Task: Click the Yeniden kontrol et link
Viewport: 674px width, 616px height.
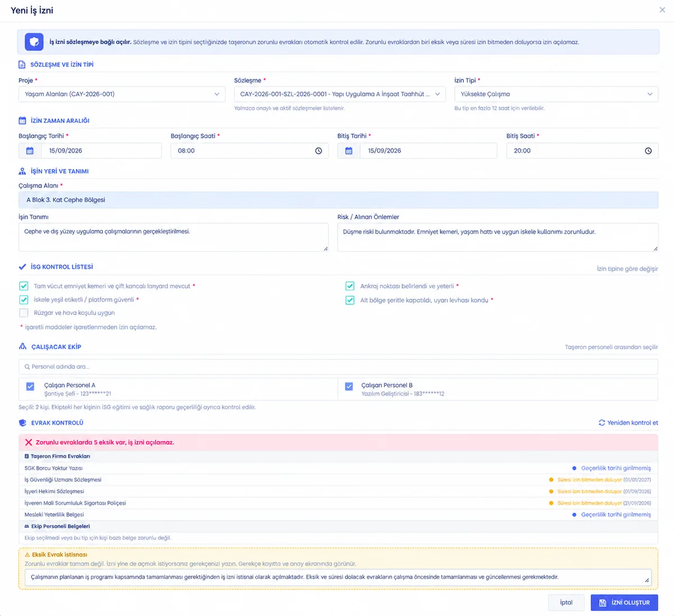Action: tap(629, 423)
